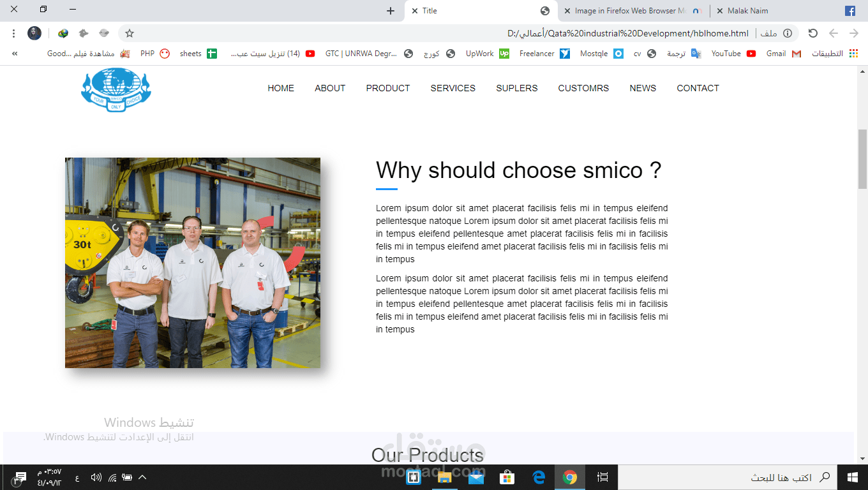
Task: Open the pinned Facebook tab
Action: (850, 11)
